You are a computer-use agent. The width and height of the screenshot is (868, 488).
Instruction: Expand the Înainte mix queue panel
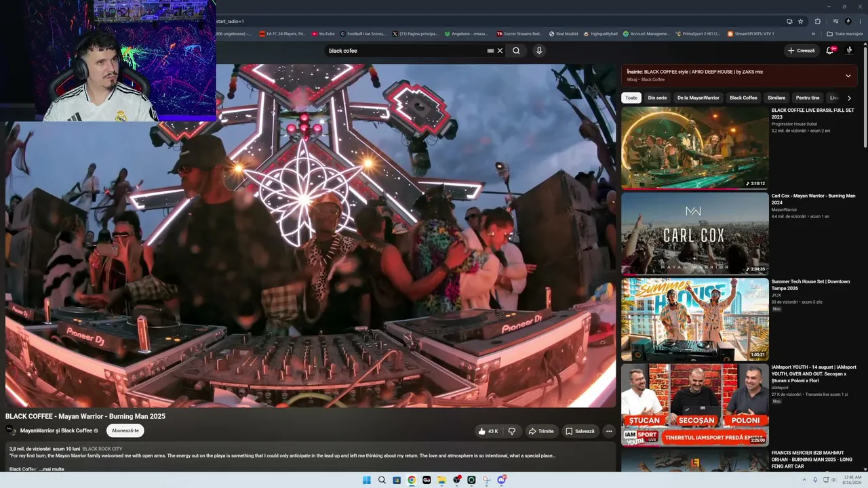click(848, 75)
